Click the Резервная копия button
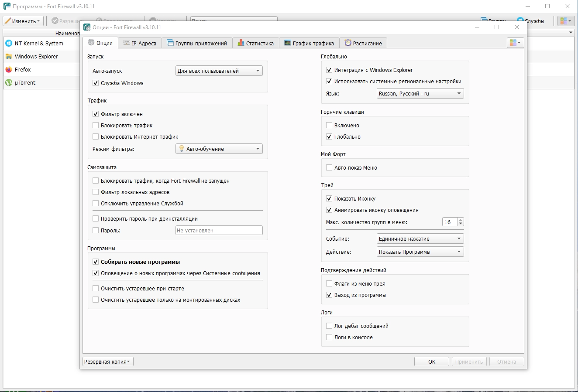 (x=108, y=362)
